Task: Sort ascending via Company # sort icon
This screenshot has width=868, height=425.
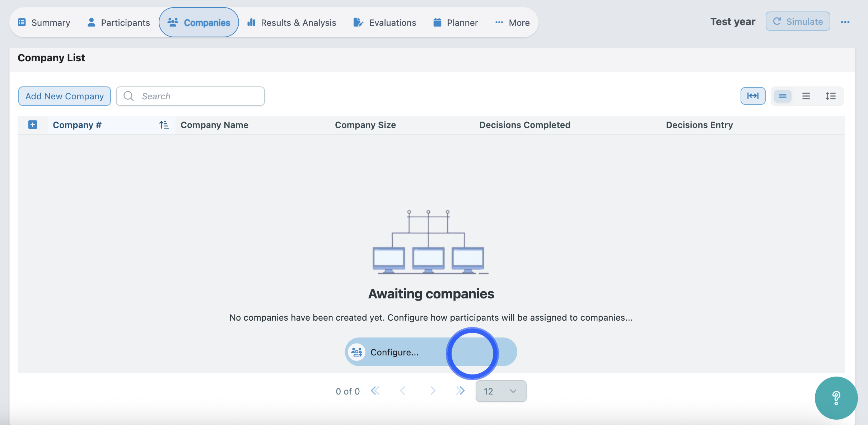Action: [x=164, y=125]
